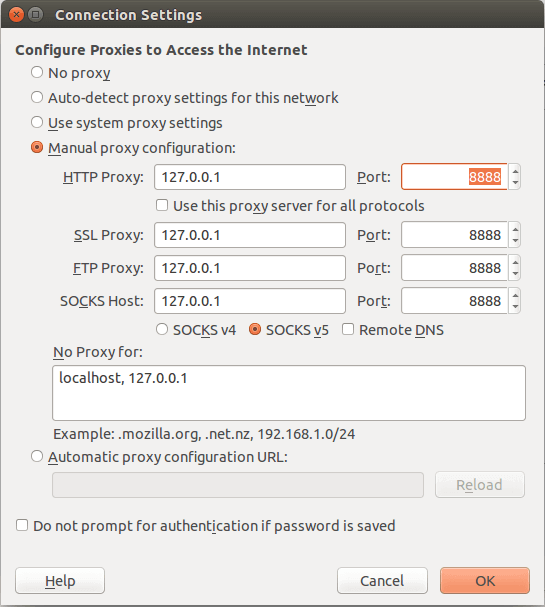Click the OK button to confirm
The width and height of the screenshot is (545, 607).
[x=485, y=581]
